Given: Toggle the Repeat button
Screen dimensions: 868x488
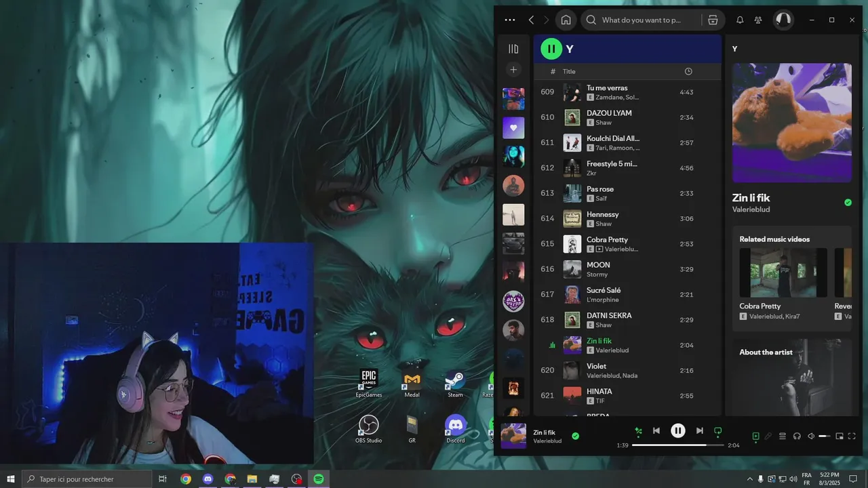Looking at the screenshot, I should pos(717,430).
